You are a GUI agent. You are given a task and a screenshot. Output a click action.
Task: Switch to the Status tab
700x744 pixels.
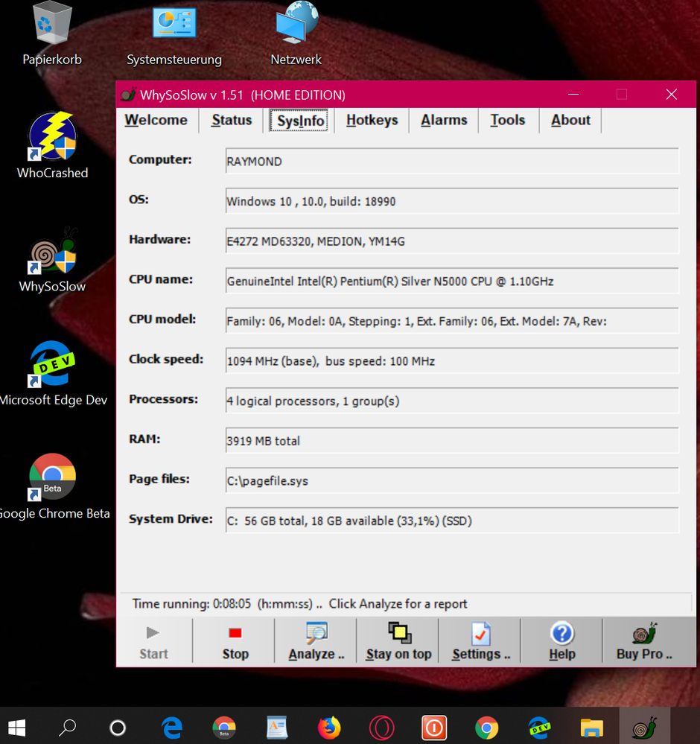232,121
